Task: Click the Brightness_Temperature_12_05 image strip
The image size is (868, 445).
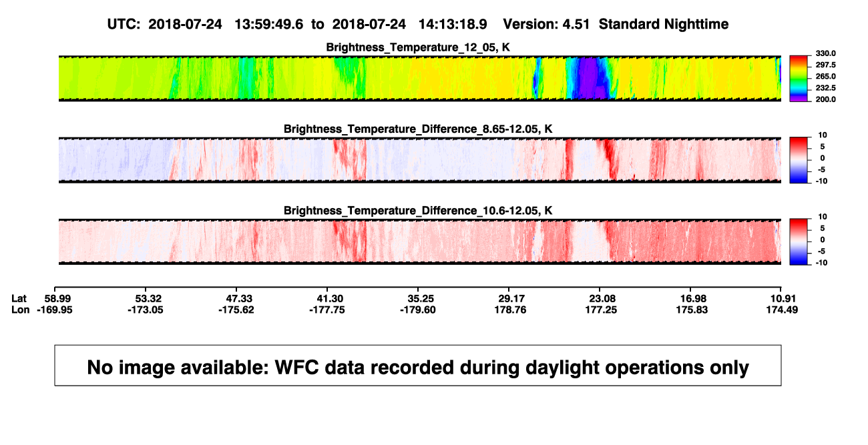Action: click(420, 78)
